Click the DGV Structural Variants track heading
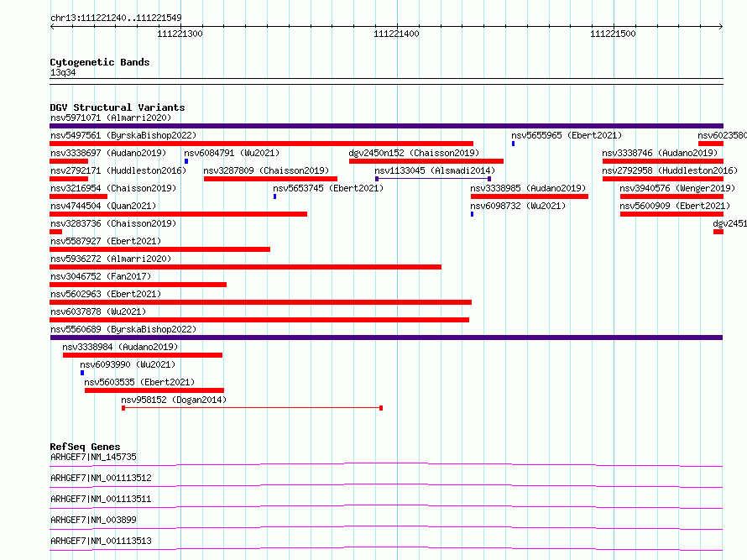The height and width of the screenshot is (560, 747). (118, 107)
